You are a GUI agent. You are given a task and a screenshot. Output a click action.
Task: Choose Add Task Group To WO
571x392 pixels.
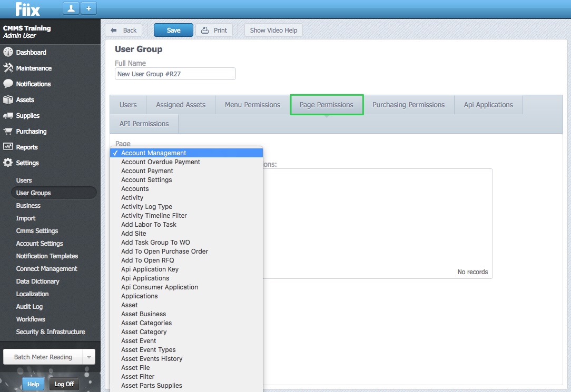click(186, 242)
